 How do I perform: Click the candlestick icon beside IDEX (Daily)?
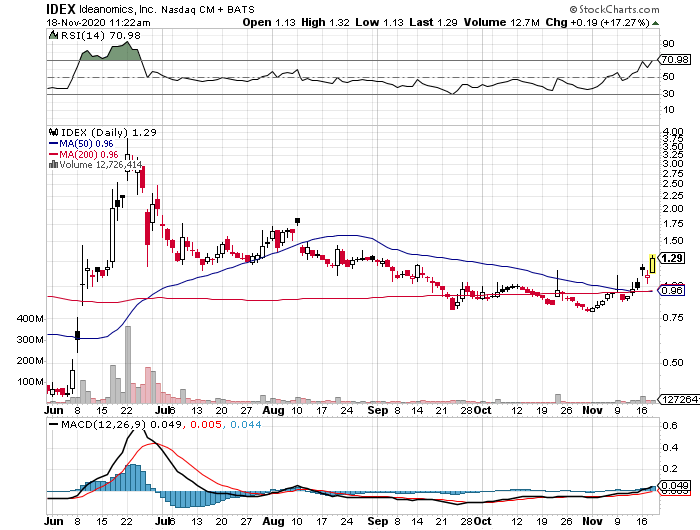pos(53,132)
